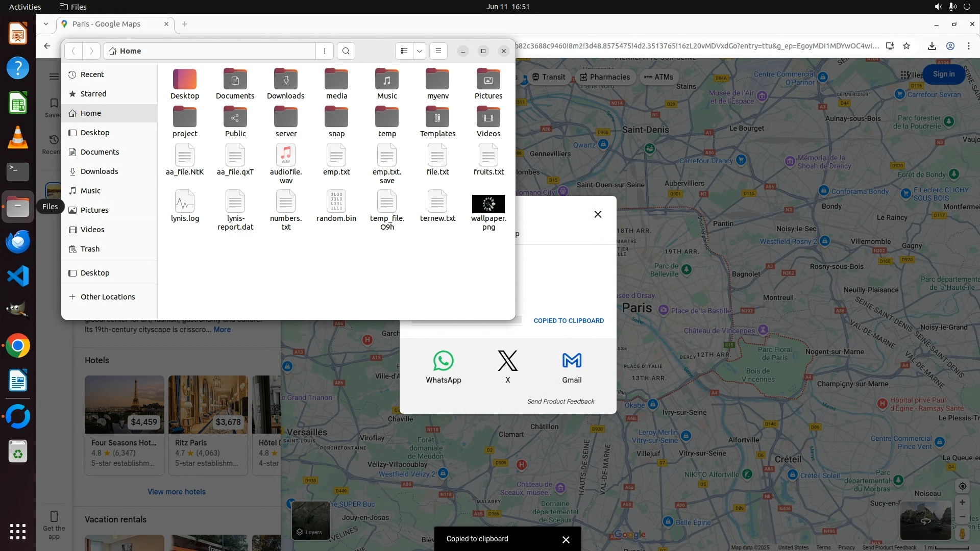Switch to the Paris - Google Maps tab
980x551 pixels.
click(106, 24)
